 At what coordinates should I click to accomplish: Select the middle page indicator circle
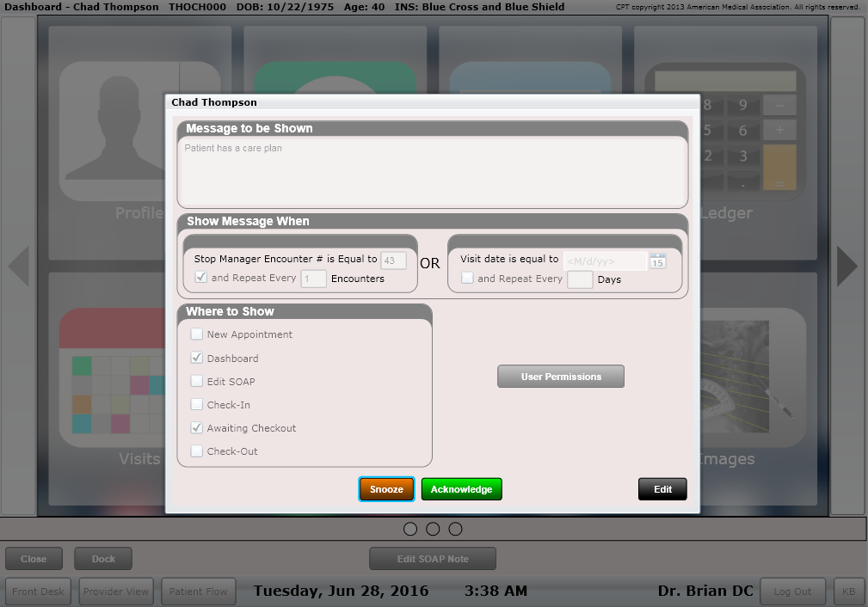[433, 529]
